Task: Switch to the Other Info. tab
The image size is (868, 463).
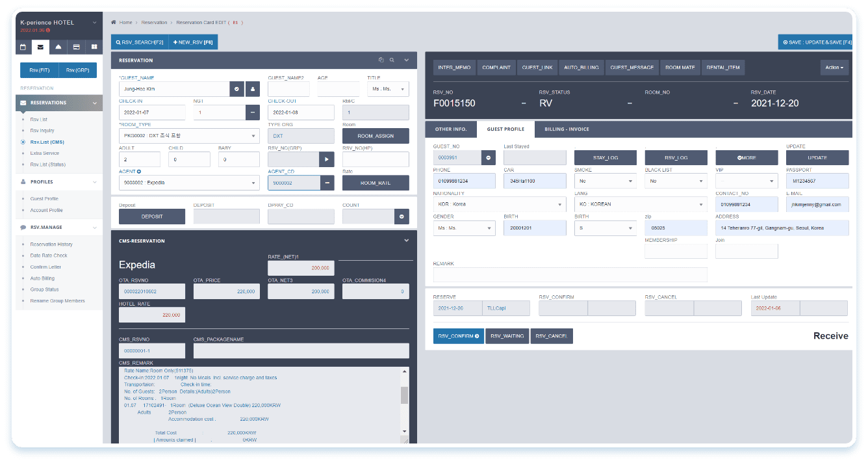Action: pos(451,129)
